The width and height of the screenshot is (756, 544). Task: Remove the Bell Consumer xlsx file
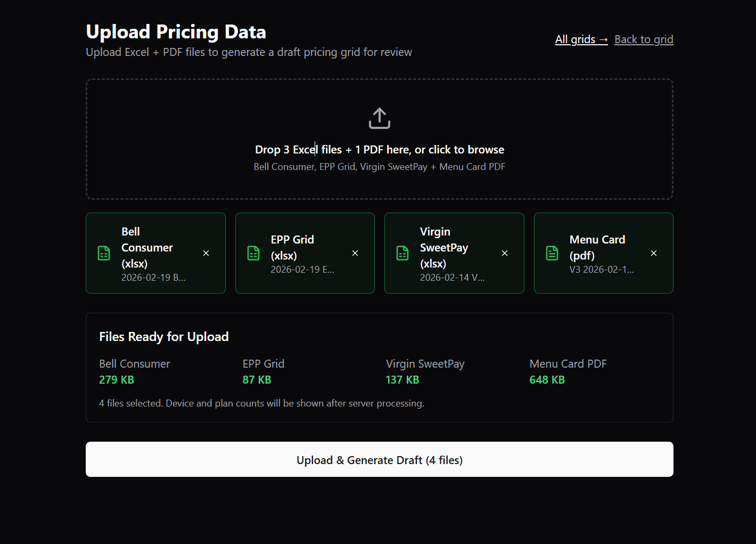(x=206, y=253)
